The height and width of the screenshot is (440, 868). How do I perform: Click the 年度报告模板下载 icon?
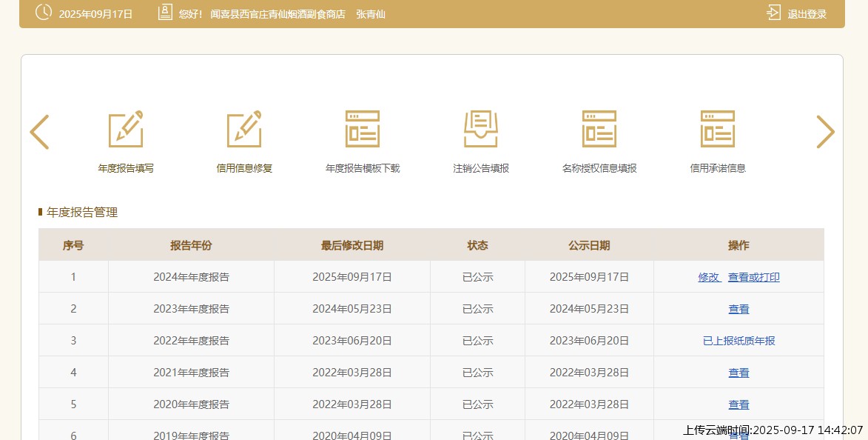363,129
